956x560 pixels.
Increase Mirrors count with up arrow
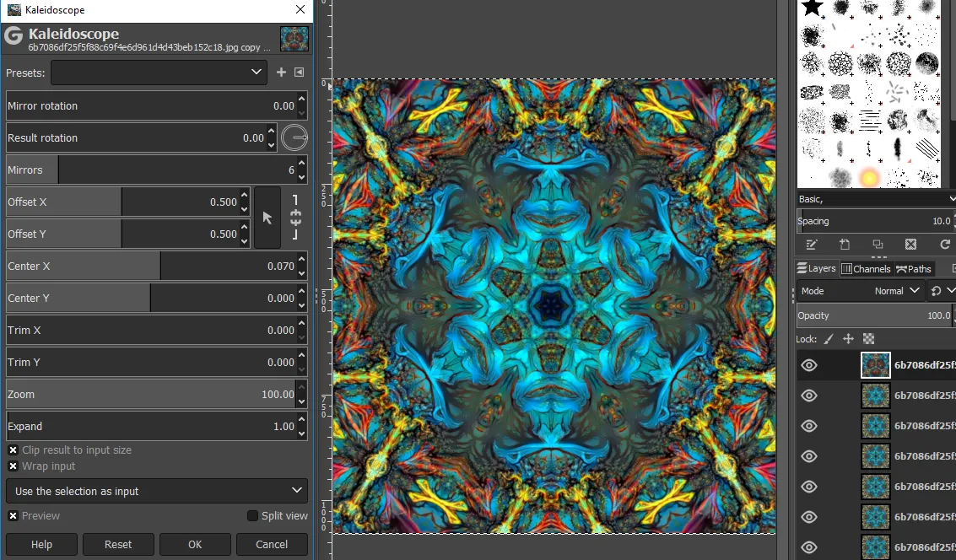click(302, 163)
